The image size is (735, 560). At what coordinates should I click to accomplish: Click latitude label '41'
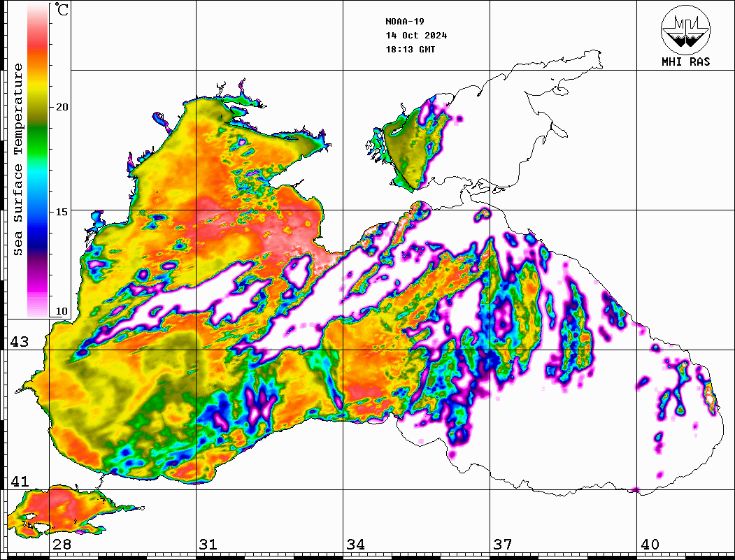(20, 482)
